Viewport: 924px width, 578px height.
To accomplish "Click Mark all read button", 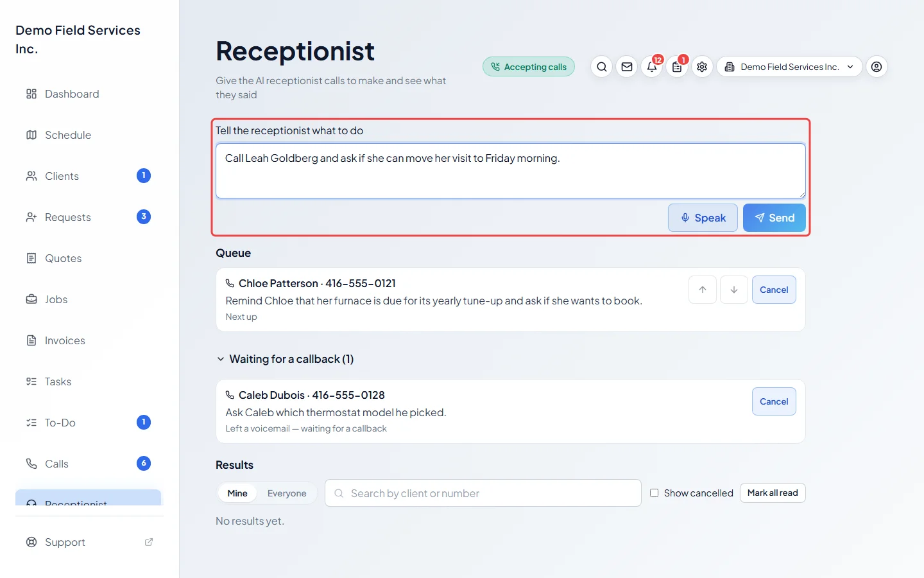I will click(x=773, y=493).
